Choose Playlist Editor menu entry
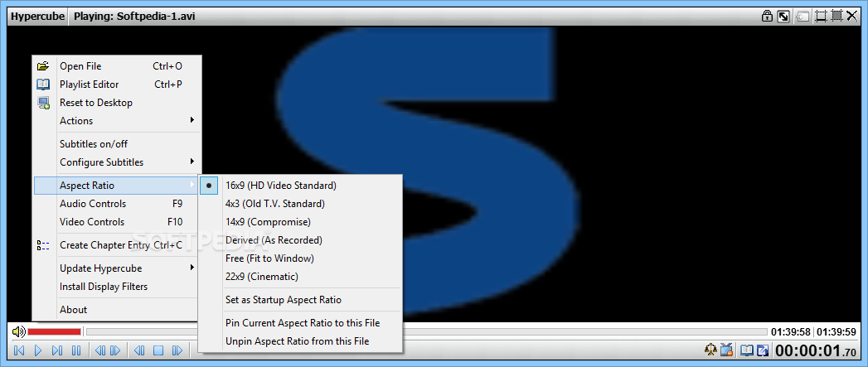 coord(116,85)
